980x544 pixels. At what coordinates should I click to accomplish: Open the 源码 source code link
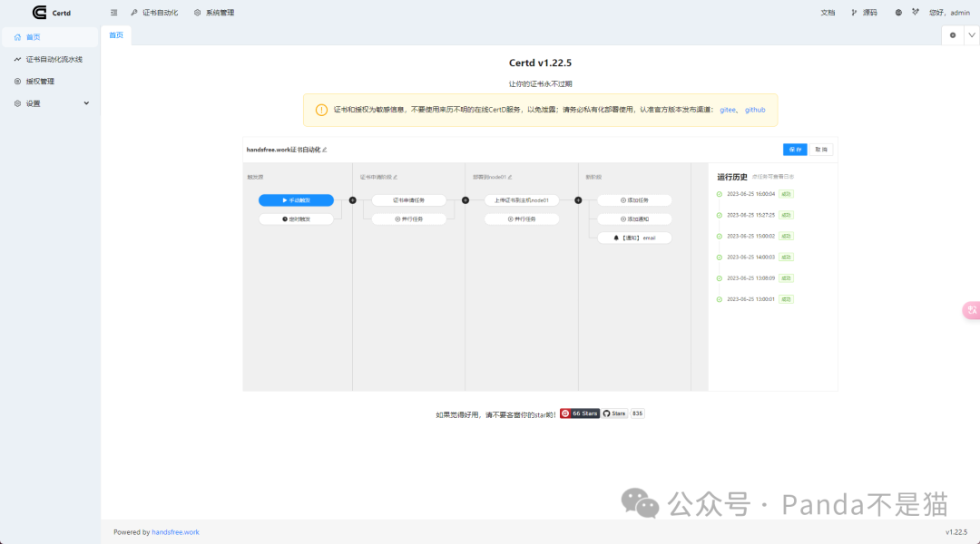pyautogui.click(x=865, y=13)
